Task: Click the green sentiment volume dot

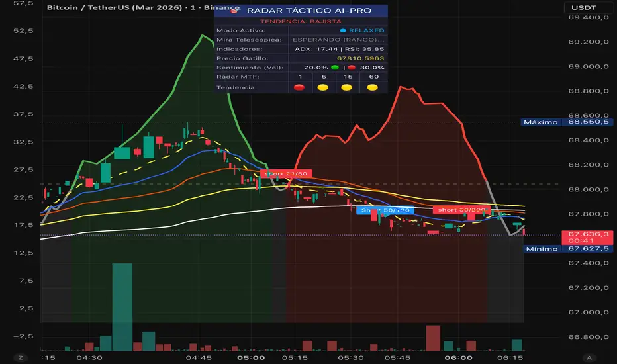Action: tap(335, 68)
